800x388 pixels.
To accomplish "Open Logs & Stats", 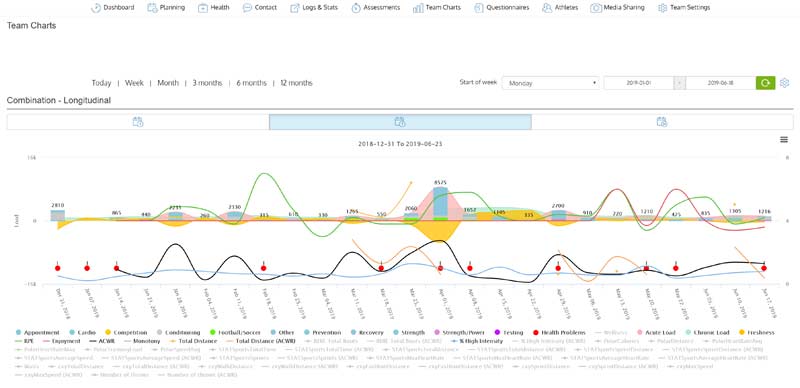I will tap(314, 8).
